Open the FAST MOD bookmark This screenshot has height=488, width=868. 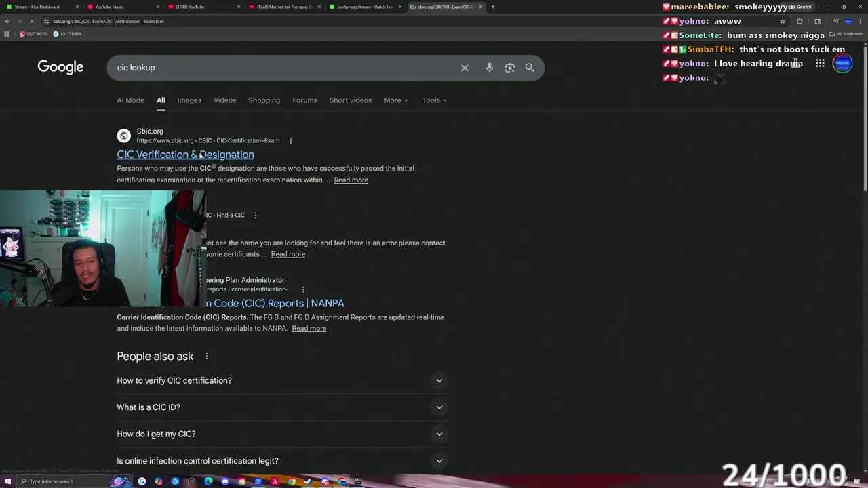[33, 34]
